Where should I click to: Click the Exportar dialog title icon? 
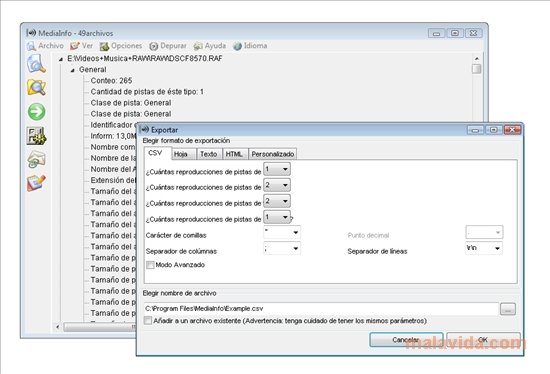click(144, 130)
